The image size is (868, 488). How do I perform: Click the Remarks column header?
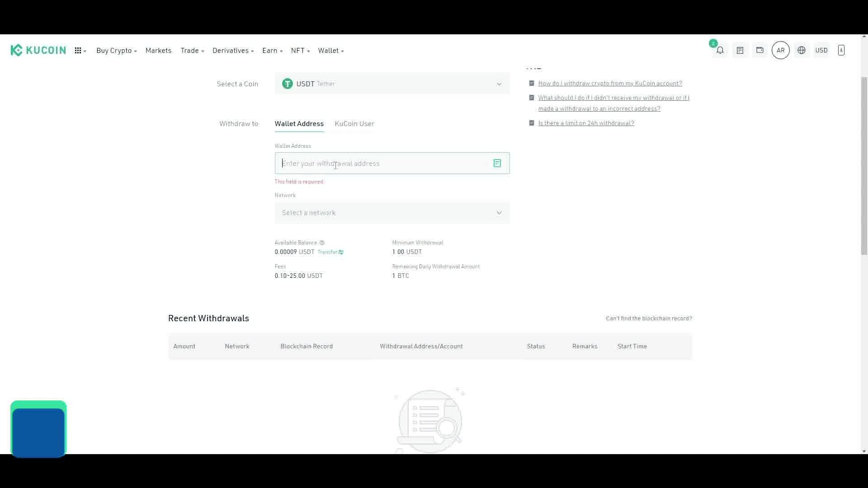pyautogui.click(x=585, y=347)
